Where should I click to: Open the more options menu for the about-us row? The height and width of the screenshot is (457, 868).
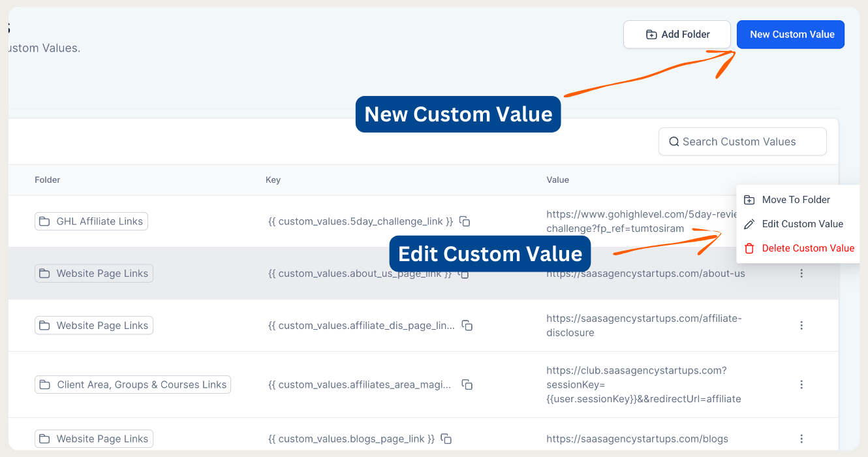coord(801,274)
